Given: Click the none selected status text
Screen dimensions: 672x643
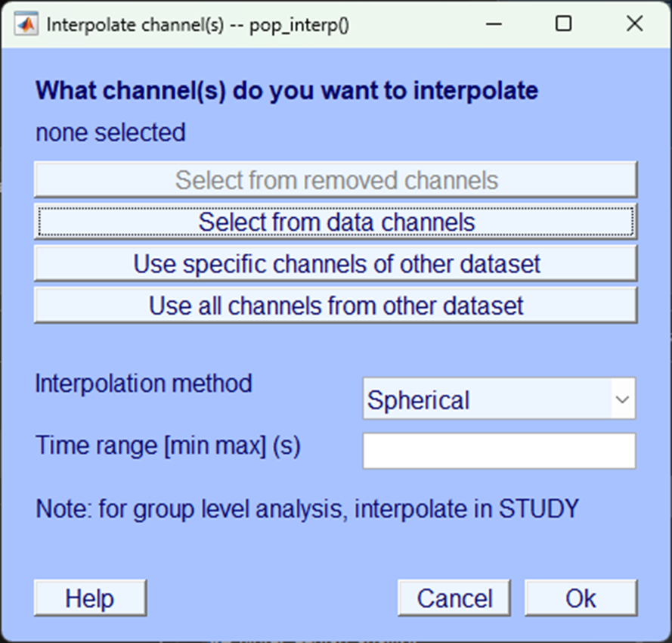Looking at the screenshot, I should coord(110,132).
